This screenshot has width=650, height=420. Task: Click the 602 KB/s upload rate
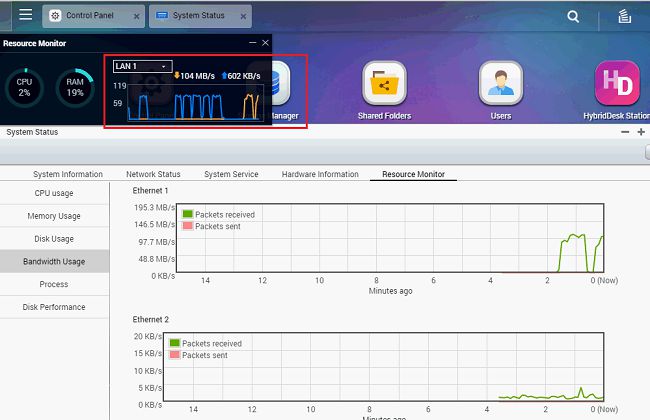pyautogui.click(x=241, y=76)
